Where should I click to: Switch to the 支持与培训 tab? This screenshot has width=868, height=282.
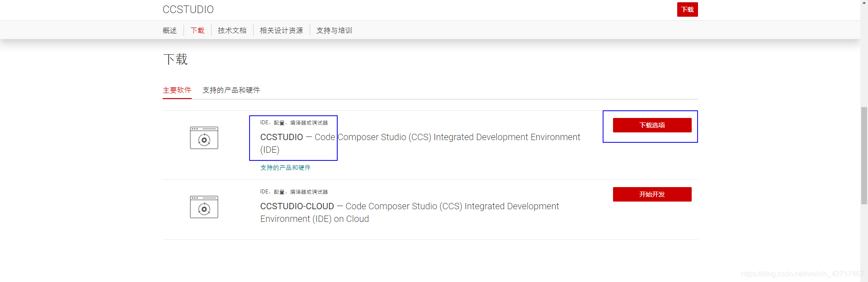[334, 30]
